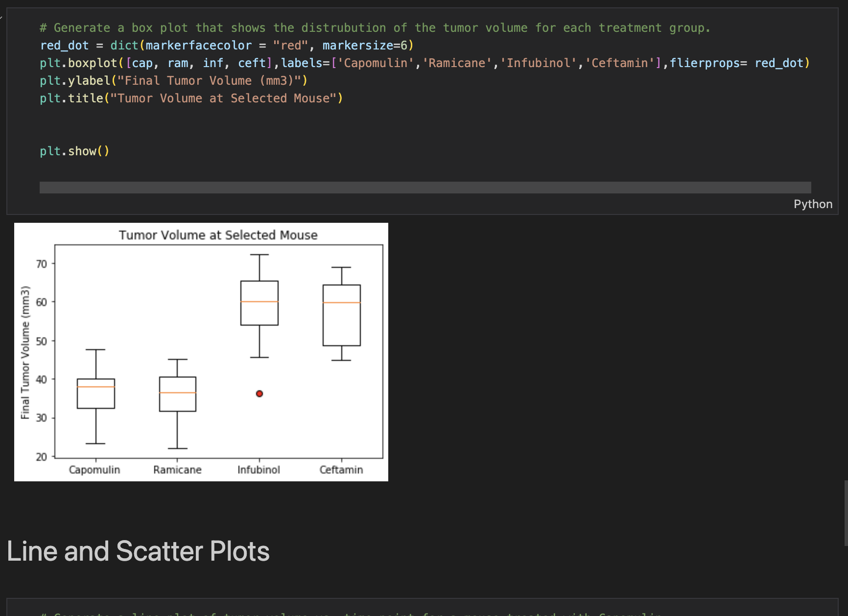This screenshot has width=848, height=616.
Task: Click the y-axis label 'Final Tumor Volume (mm3)'
Action: [25, 352]
